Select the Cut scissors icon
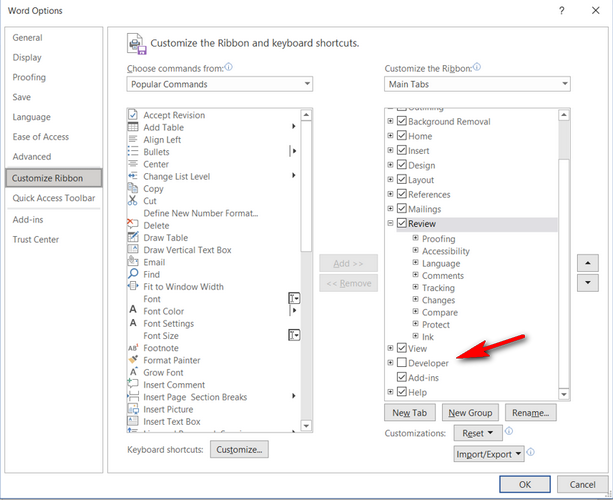The width and height of the screenshot is (613, 500). click(x=133, y=200)
